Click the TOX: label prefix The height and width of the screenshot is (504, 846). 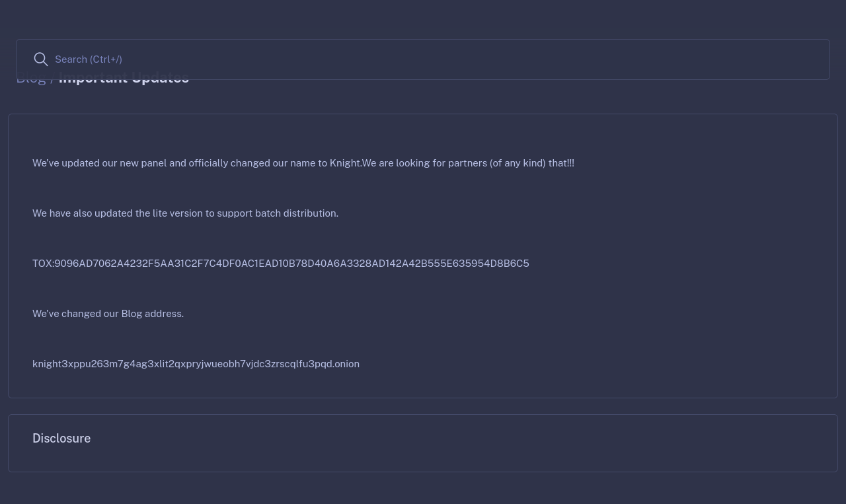coord(43,263)
